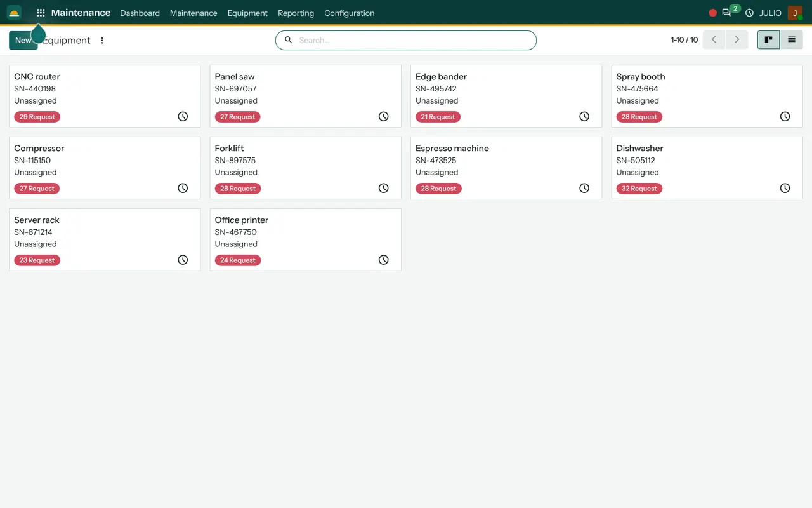Open the Equipment menu

pyautogui.click(x=247, y=13)
